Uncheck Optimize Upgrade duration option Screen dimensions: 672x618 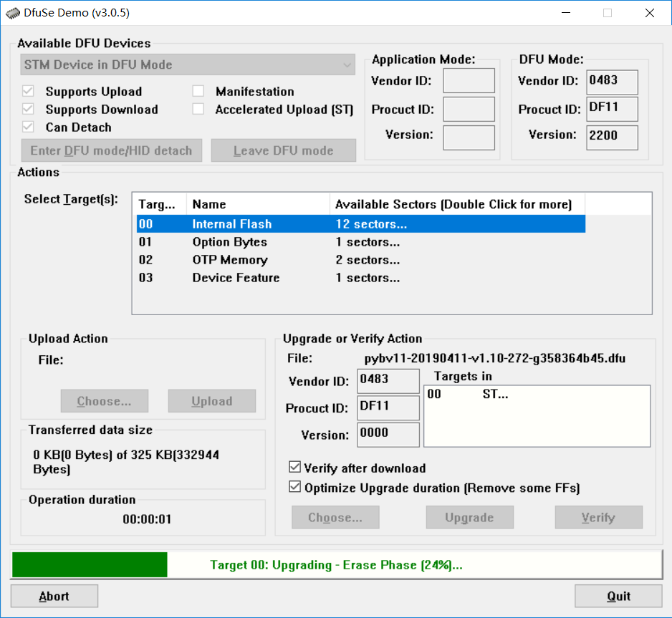pos(295,486)
